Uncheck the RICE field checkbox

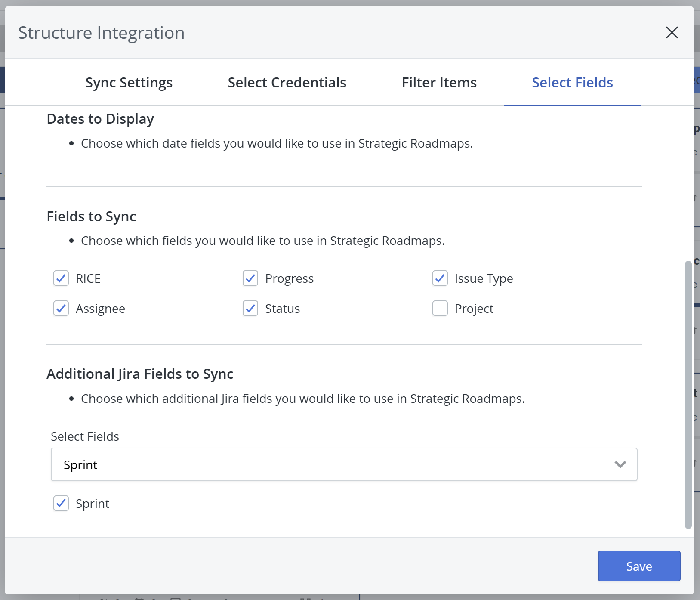click(x=61, y=278)
